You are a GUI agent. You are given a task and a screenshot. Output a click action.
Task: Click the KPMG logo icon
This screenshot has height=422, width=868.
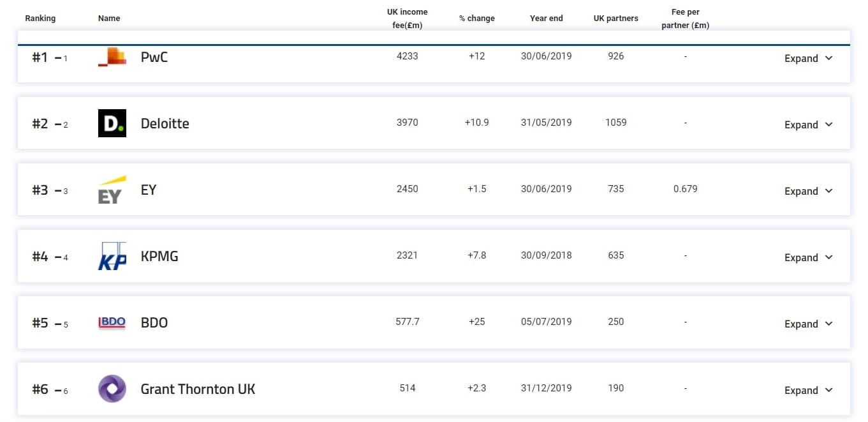tap(112, 256)
